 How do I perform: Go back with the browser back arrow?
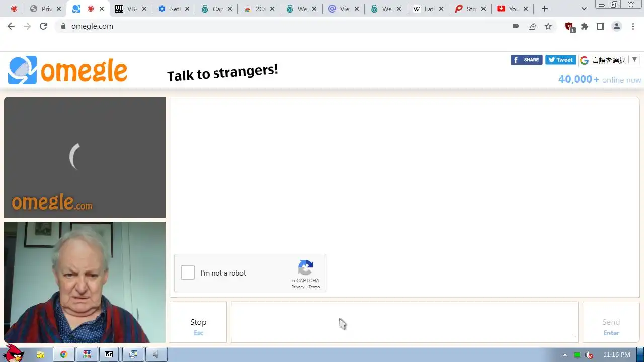pos(11,26)
